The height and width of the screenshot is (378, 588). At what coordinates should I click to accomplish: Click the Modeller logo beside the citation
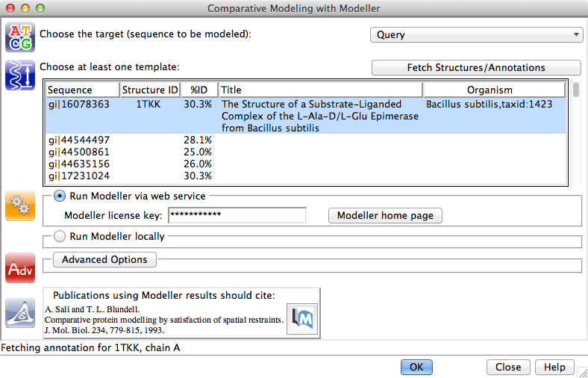(303, 317)
